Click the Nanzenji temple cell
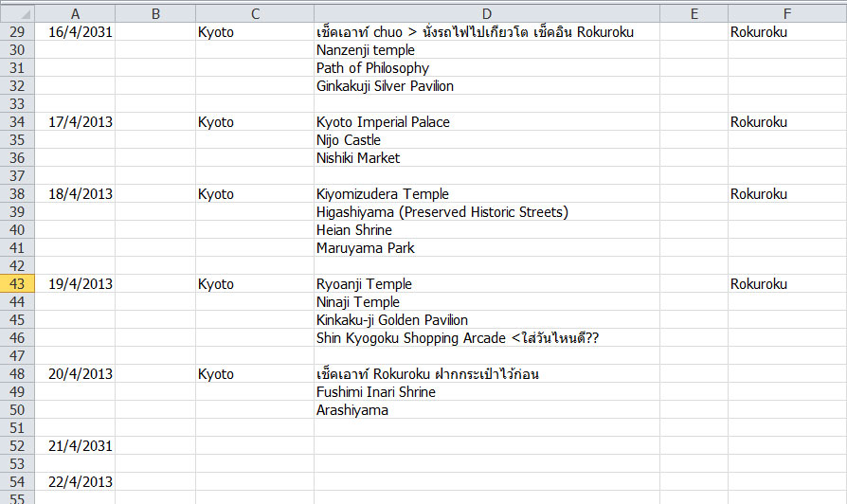847x504 pixels. [487, 49]
